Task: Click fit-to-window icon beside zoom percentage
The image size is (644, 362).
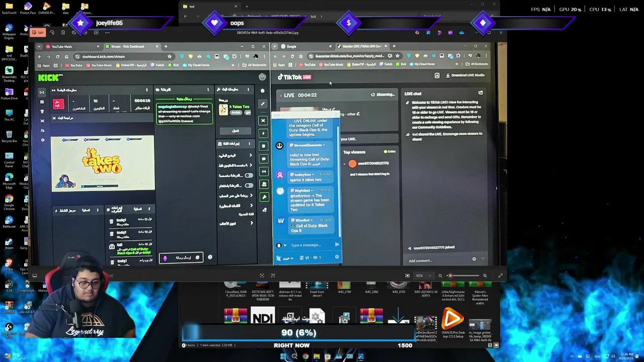Action: pos(407,276)
